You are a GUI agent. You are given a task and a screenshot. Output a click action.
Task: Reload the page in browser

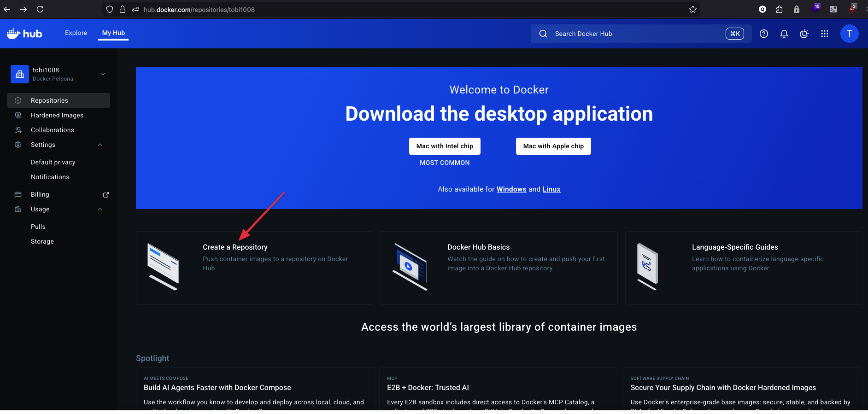pos(40,9)
